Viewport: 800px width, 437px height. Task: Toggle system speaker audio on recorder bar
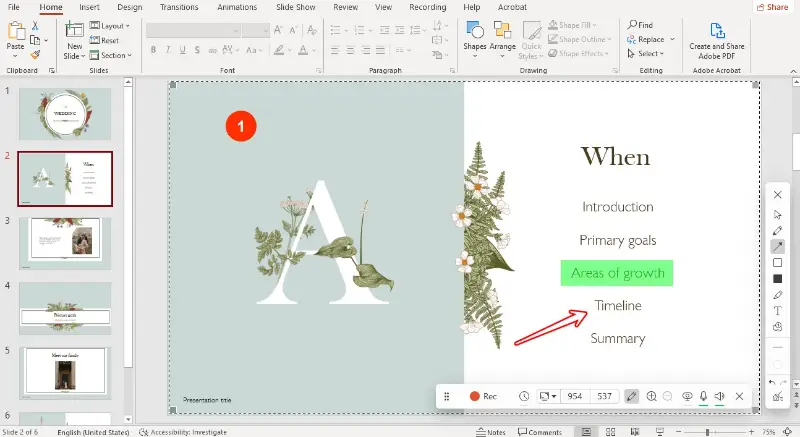[719, 396]
